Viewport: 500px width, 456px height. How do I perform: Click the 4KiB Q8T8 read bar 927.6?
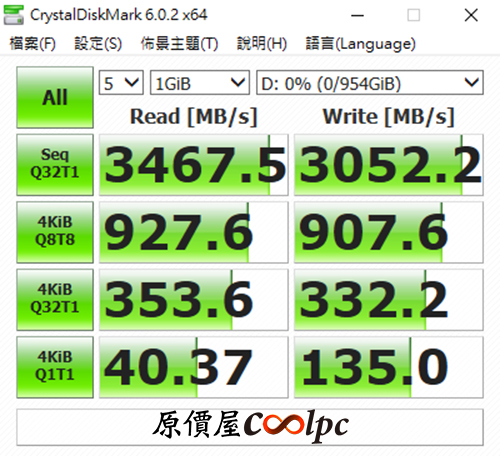click(x=194, y=232)
